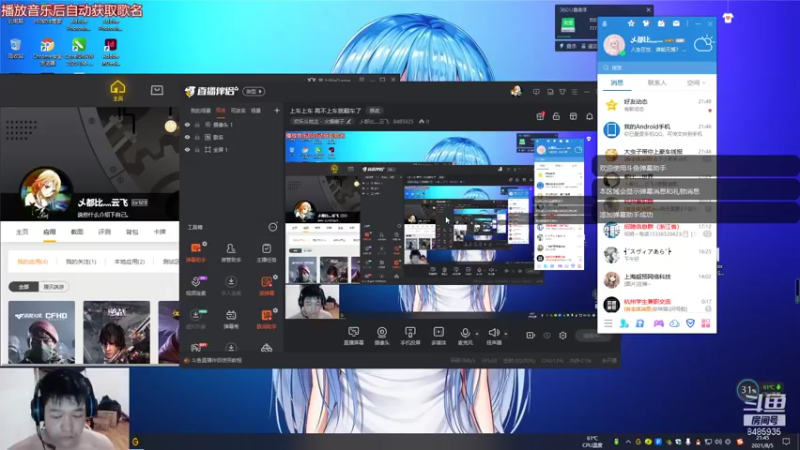Go to the yellow home icon

117,90
